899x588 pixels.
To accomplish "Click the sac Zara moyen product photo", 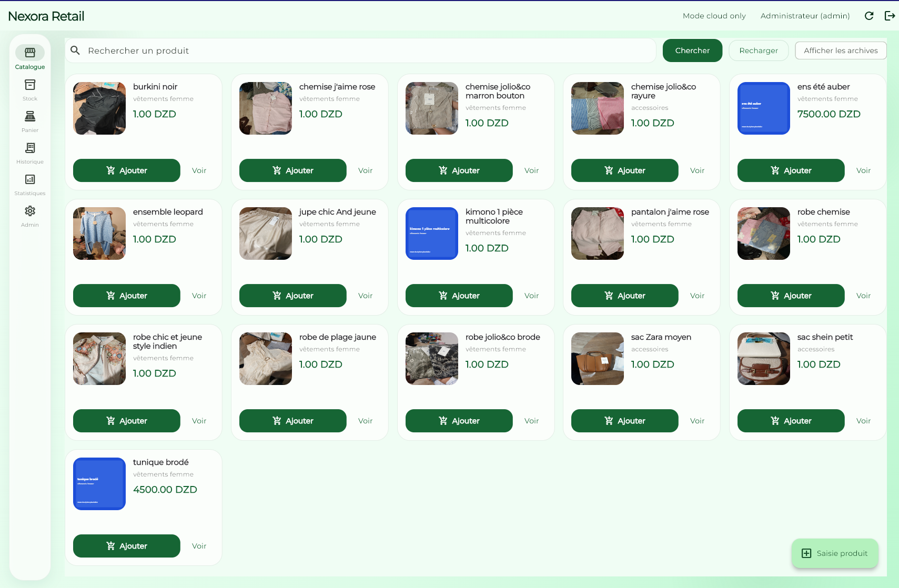I will (x=598, y=359).
